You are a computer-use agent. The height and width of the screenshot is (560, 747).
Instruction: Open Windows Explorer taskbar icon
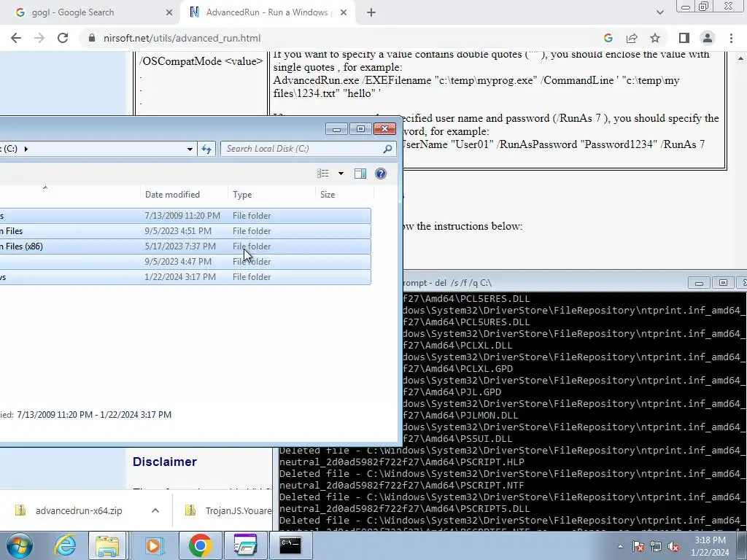[107, 545]
